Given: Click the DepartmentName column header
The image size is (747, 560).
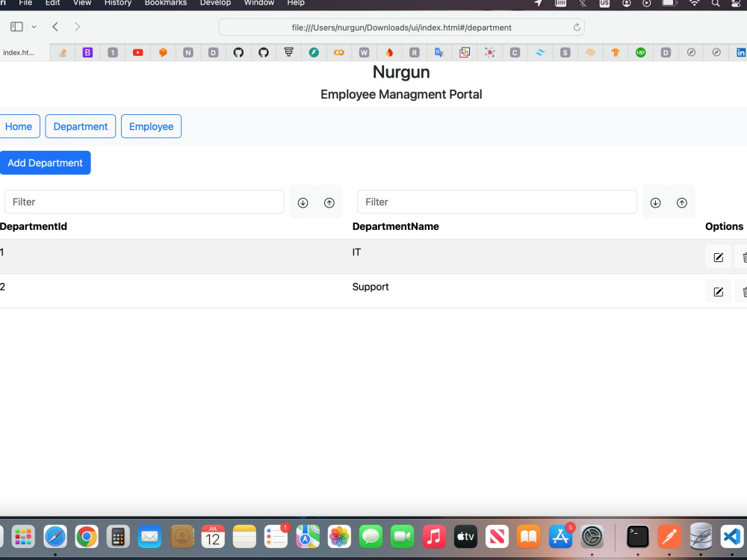Looking at the screenshot, I should click(395, 227).
